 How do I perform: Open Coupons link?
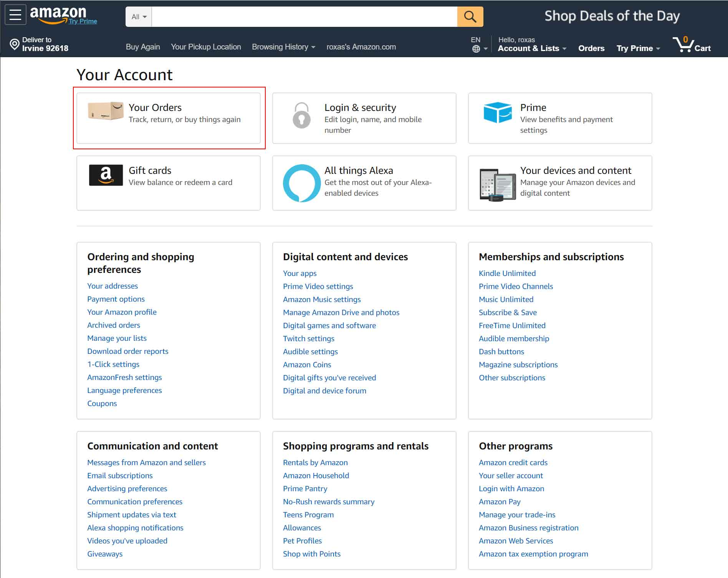pyautogui.click(x=102, y=403)
